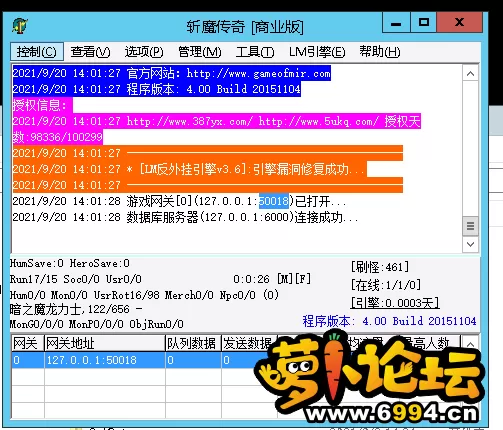Click highlighted port 50018 in log
503x430 pixels.
tap(274, 201)
